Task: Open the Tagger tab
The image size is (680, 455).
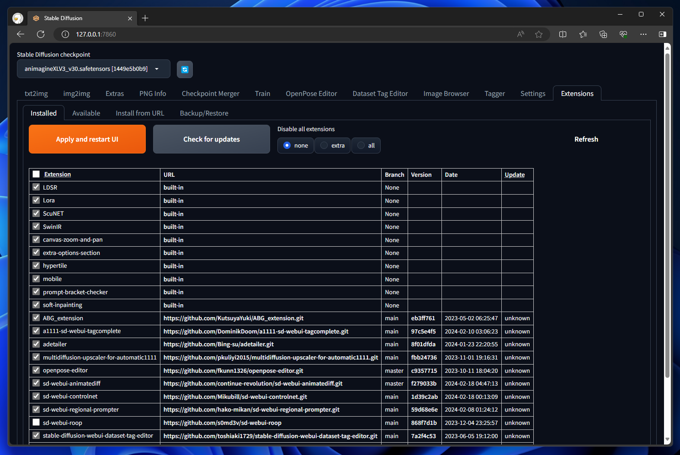Action: 494,94
